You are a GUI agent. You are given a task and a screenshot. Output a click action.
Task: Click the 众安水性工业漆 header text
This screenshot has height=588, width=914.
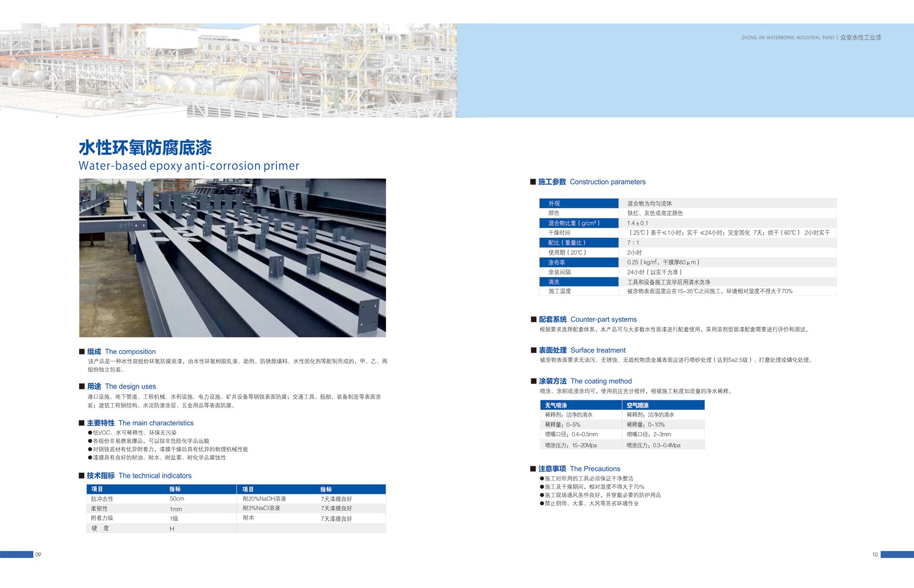(x=861, y=38)
